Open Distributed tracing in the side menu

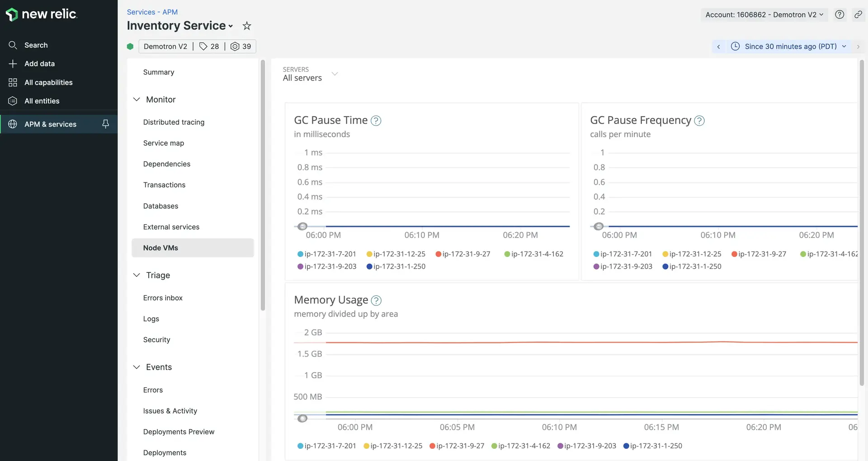174,122
